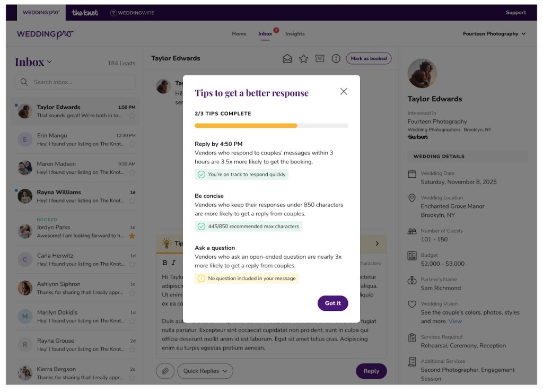Unstar the Jordyn Parks booked lead
This screenshot has height=392, width=543.
click(x=132, y=236)
